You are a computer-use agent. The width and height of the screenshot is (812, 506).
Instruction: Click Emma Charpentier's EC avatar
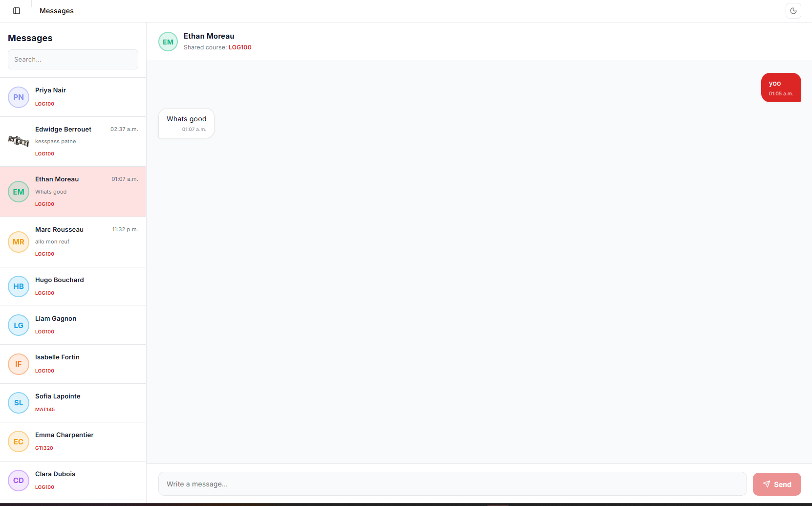click(19, 441)
